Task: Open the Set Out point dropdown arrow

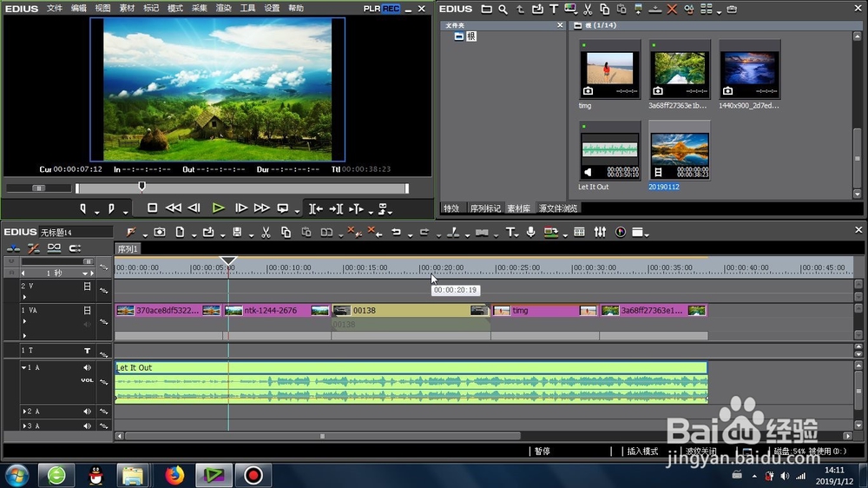Action: coord(126,212)
